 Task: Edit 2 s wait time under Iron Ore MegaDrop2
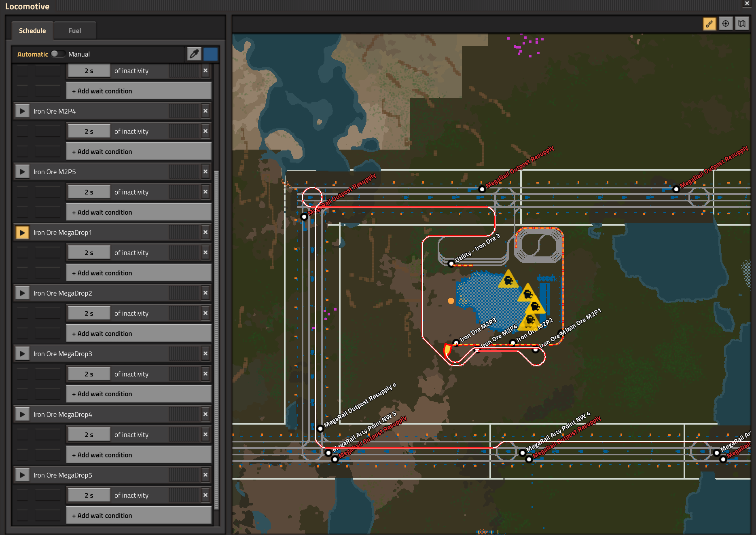[x=89, y=313]
